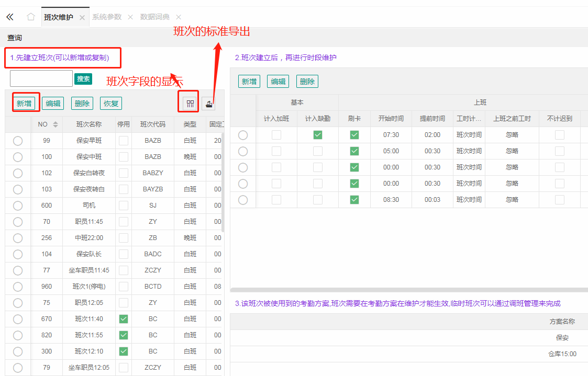The height and width of the screenshot is (376, 588).
Task: Click the shift export icon
Action: pyautogui.click(x=209, y=104)
